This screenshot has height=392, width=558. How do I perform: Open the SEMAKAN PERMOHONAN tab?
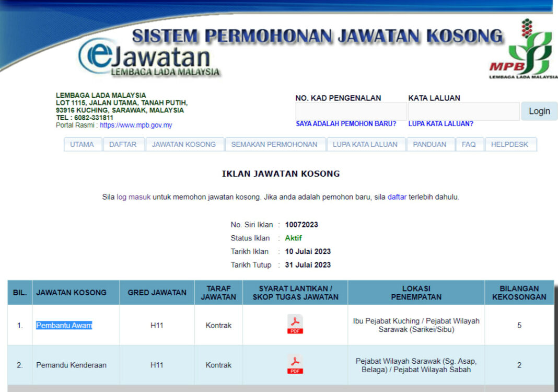click(x=274, y=145)
